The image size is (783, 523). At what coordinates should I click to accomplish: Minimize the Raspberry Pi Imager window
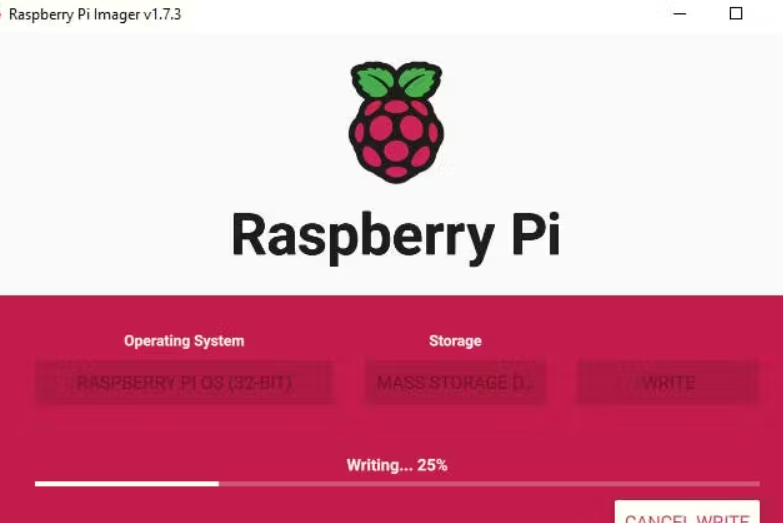680,13
